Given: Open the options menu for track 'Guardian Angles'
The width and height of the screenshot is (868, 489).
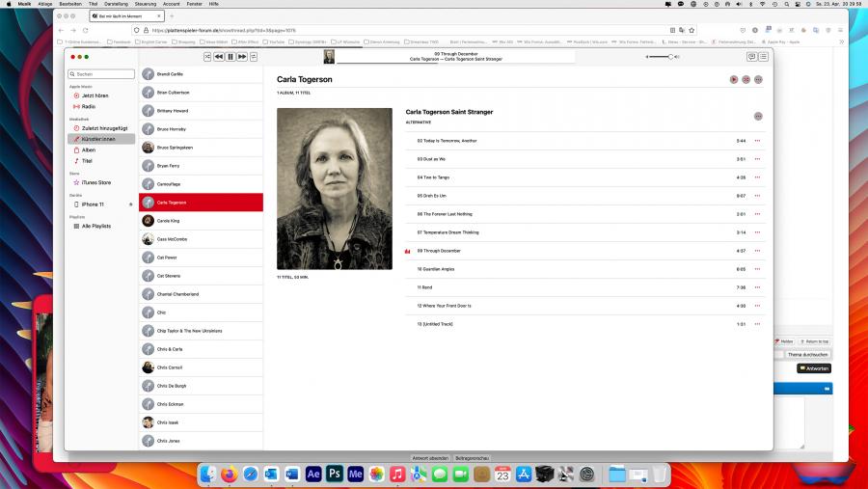Looking at the screenshot, I should tap(757, 269).
